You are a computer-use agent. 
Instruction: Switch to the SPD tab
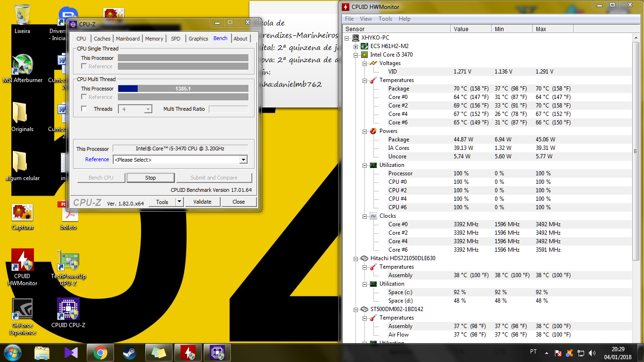pyautogui.click(x=175, y=39)
